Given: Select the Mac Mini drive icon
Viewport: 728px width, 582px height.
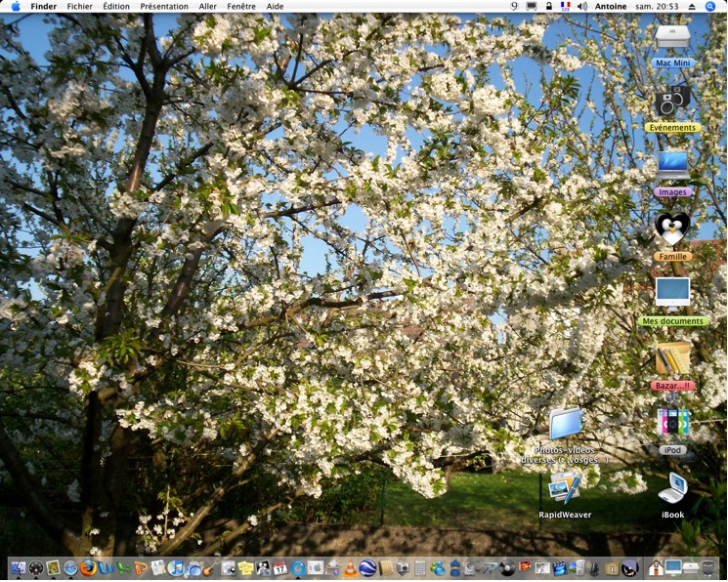Looking at the screenshot, I should point(672,37).
